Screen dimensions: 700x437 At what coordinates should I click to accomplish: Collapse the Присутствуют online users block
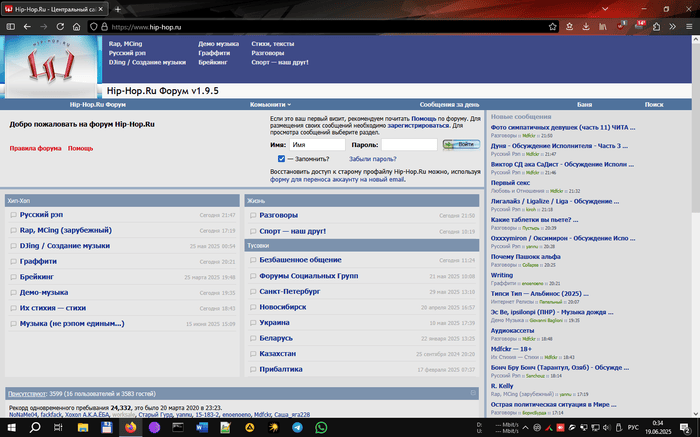coord(473,395)
